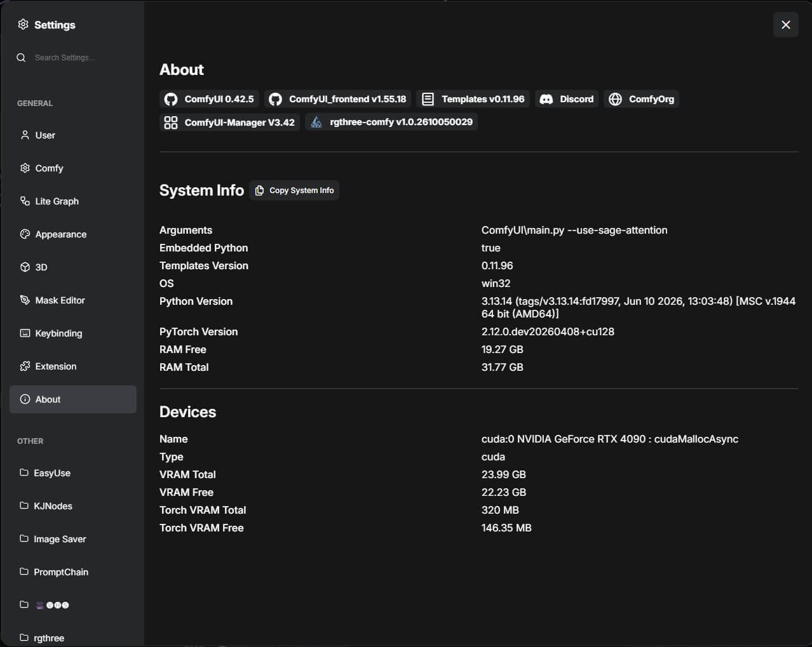Open the Mask Editor settings category
The width and height of the screenshot is (812, 647).
pyautogui.click(x=73, y=300)
